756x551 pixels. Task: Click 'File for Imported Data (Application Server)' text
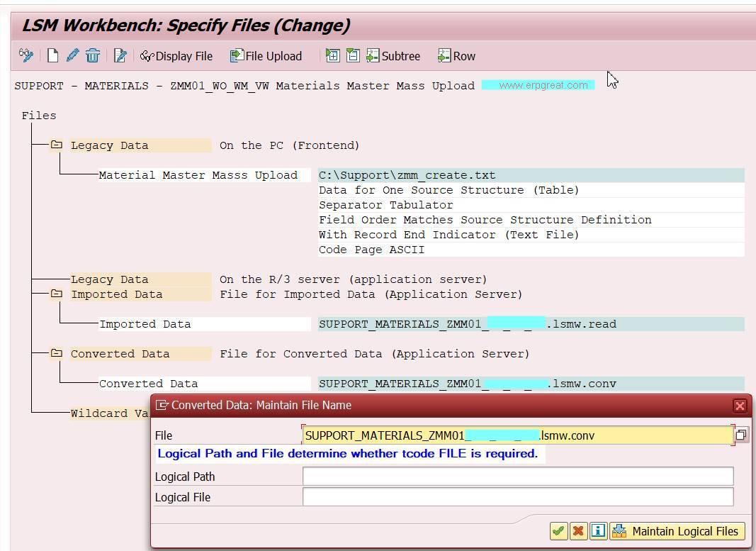point(371,294)
